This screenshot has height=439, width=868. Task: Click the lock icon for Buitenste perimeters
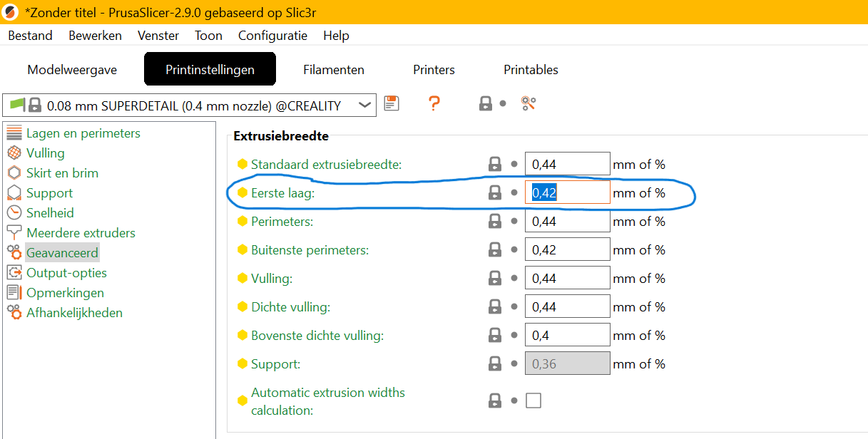pos(495,249)
